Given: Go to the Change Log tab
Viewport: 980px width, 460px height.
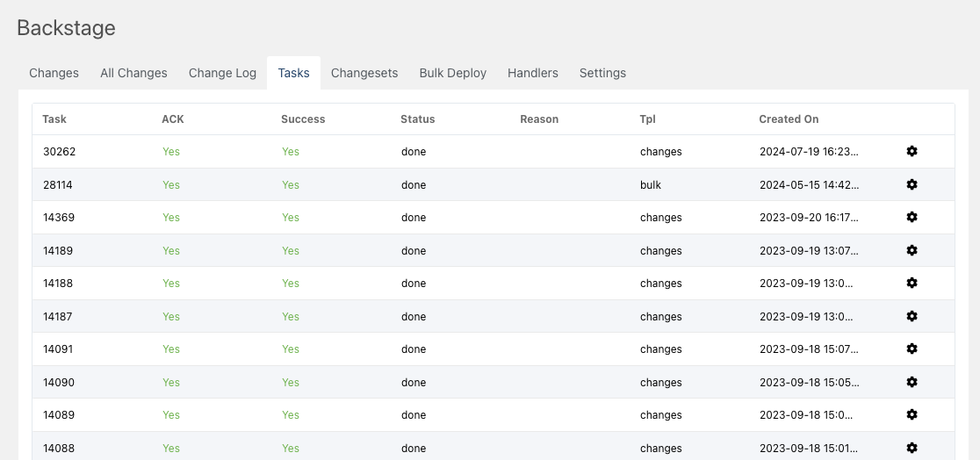Looking at the screenshot, I should pyautogui.click(x=222, y=73).
